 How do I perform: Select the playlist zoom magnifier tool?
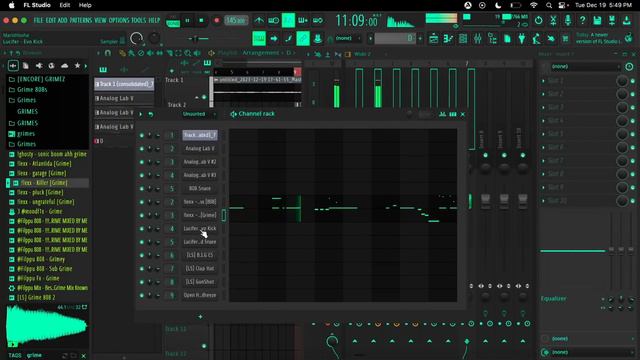click(187, 53)
